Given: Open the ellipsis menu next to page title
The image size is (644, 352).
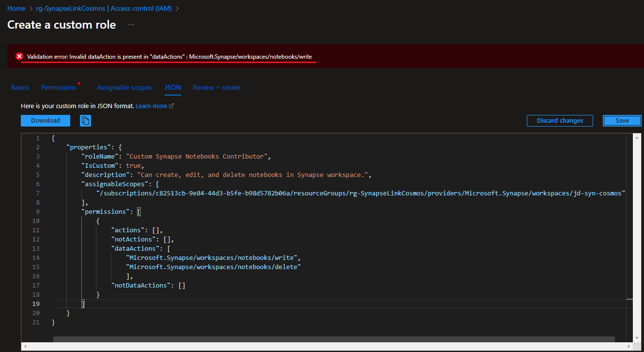Looking at the screenshot, I should [x=130, y=25].
